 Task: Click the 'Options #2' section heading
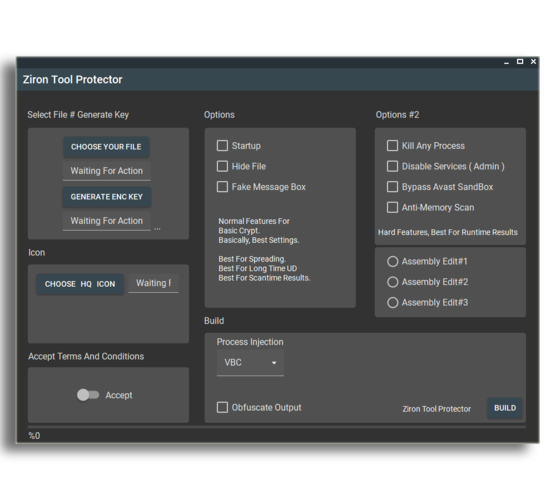pos(397,115)
